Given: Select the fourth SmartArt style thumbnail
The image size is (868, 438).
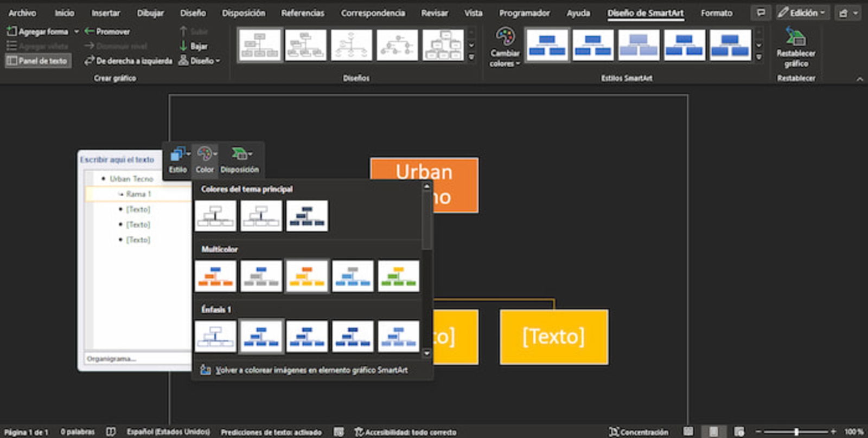Looking at the screenshot, I should point(684,45).
